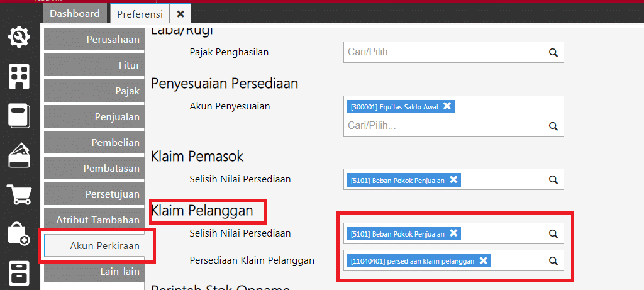The height and width of the screenshot is (290, 644).
Task: Open the ledger book sidebar icon
Action: point(19,116)
